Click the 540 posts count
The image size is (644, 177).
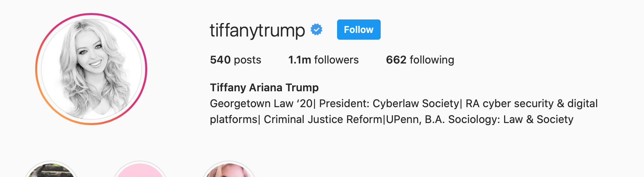236,60
